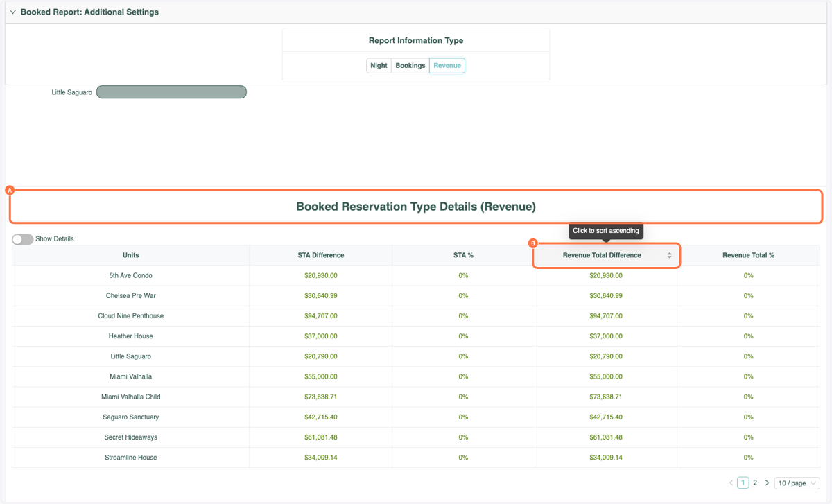Go to next page arrow
The height and width of the screenshot is (504, 832).
[x=767, y=483]
